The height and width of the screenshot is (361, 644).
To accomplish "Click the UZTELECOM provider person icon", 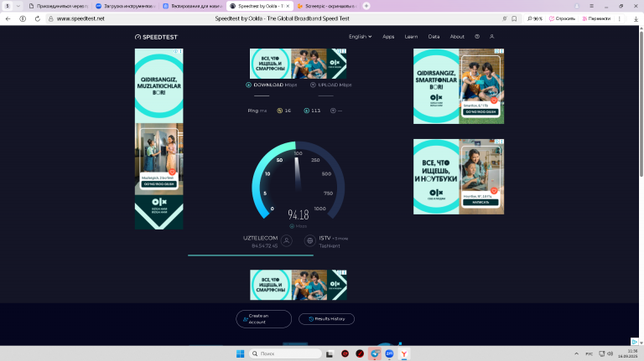I will click(287, 240).
